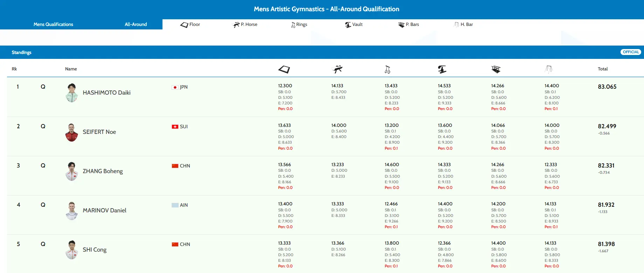Image resolution: width=644 pixels, height=273 pixels.
Task: Switch to the Floor tab
Action: (x=190, y=25)
